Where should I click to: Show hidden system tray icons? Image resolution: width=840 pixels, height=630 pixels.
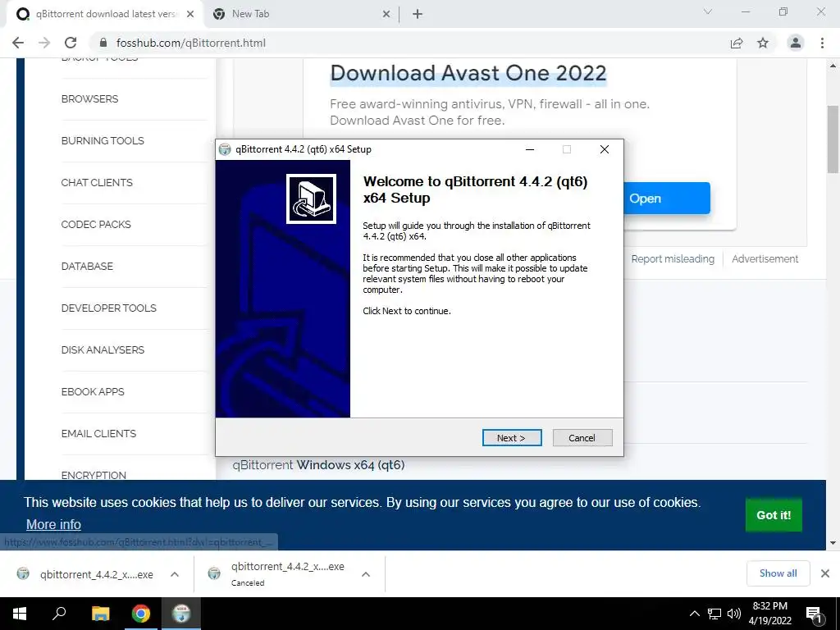694,614
